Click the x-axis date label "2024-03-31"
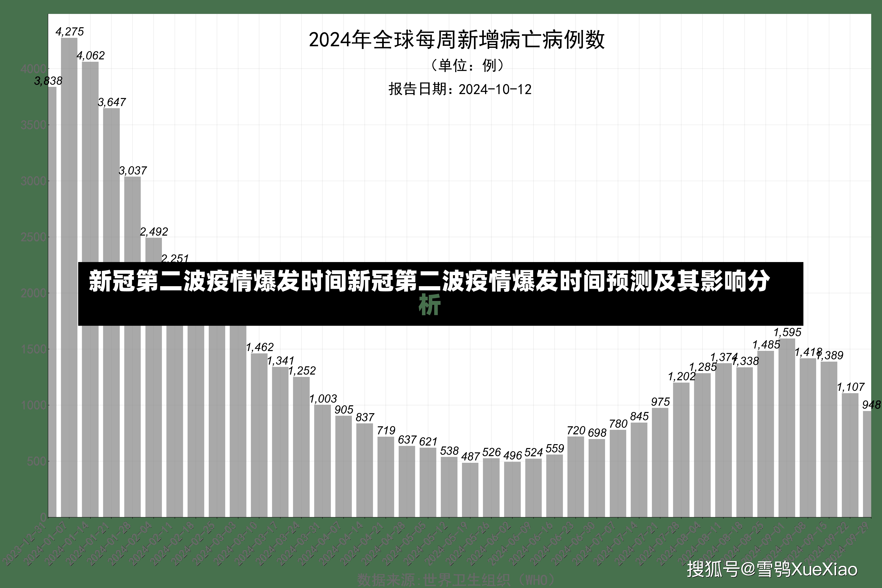This screenshot has height=588, width=882. [x=299, y=543]
